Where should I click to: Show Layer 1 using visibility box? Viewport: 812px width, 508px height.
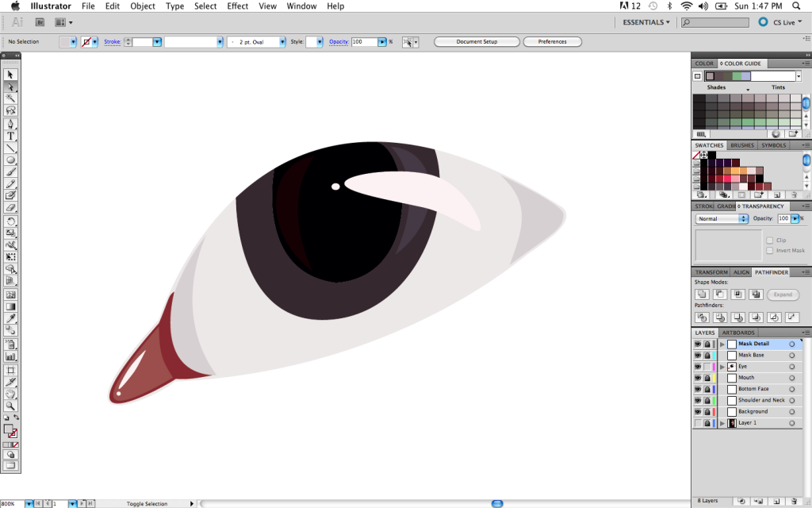click(698, 423)
